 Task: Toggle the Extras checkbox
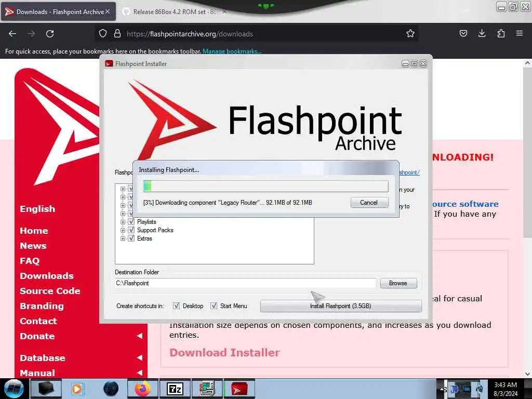(x=131, y=238)
